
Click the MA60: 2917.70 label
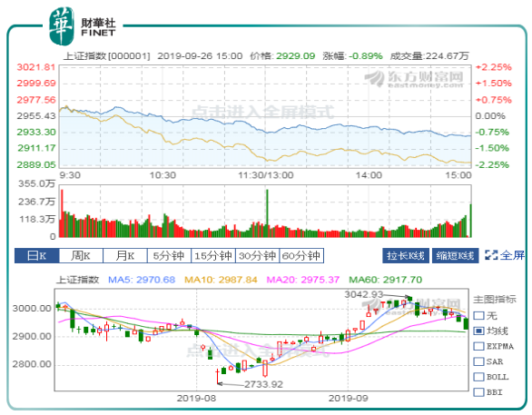(386, 280)
